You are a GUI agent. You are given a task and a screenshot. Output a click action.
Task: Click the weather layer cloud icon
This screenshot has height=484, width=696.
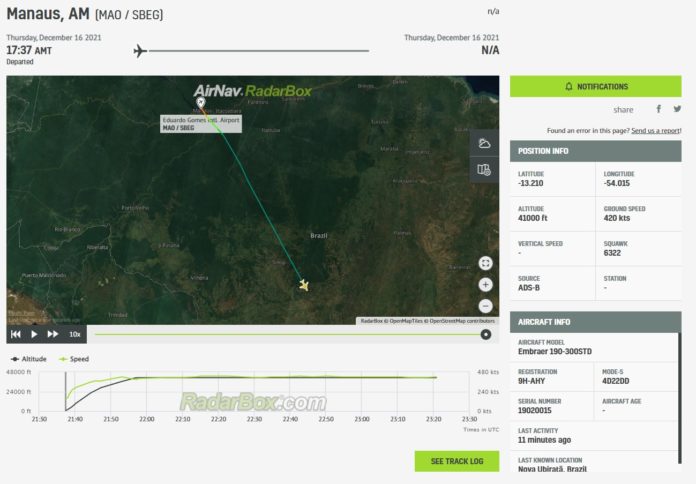click(484, 143)
